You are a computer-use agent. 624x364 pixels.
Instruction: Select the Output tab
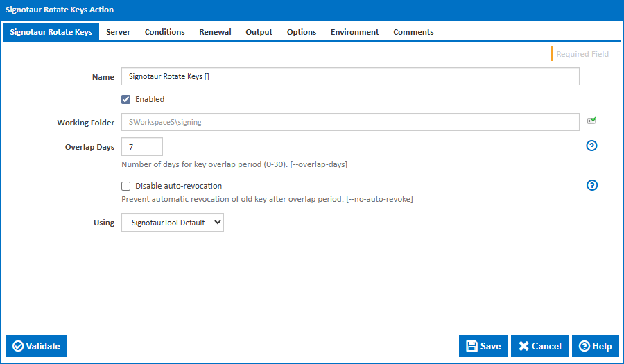pos(259,32)
